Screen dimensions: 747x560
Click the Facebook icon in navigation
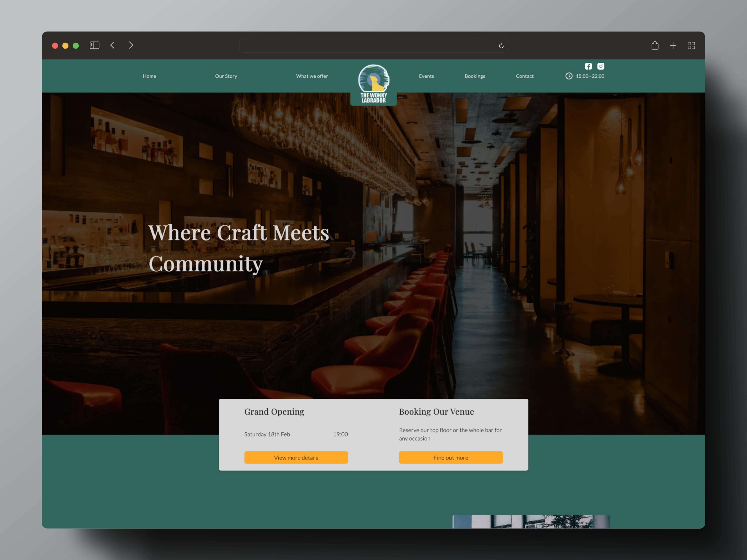(x=589, y=66)
